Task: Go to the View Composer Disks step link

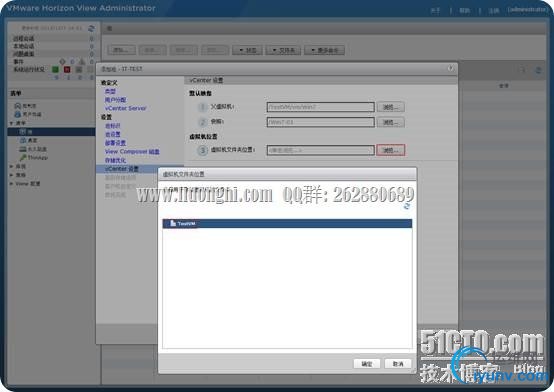Action: click(x=132, y=152)
